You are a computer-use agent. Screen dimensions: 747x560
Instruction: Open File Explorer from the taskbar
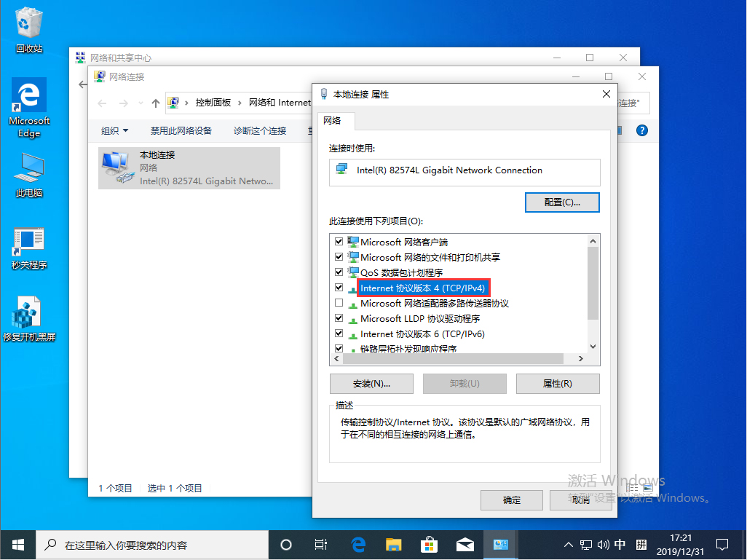tap(392, 544)
